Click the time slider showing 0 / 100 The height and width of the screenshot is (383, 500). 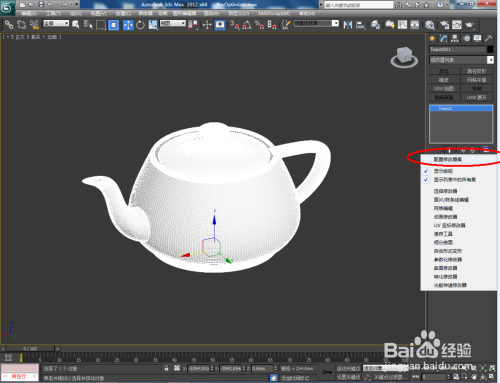30,349
